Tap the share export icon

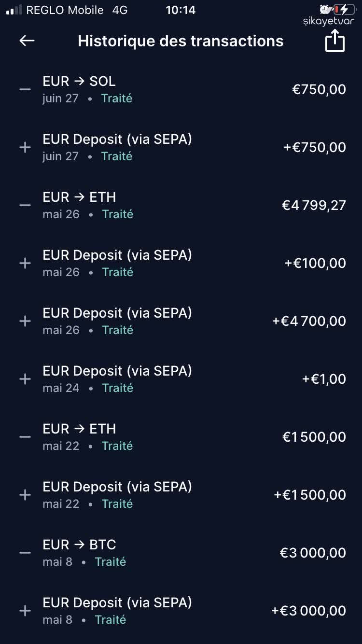[x=334, y=41]
